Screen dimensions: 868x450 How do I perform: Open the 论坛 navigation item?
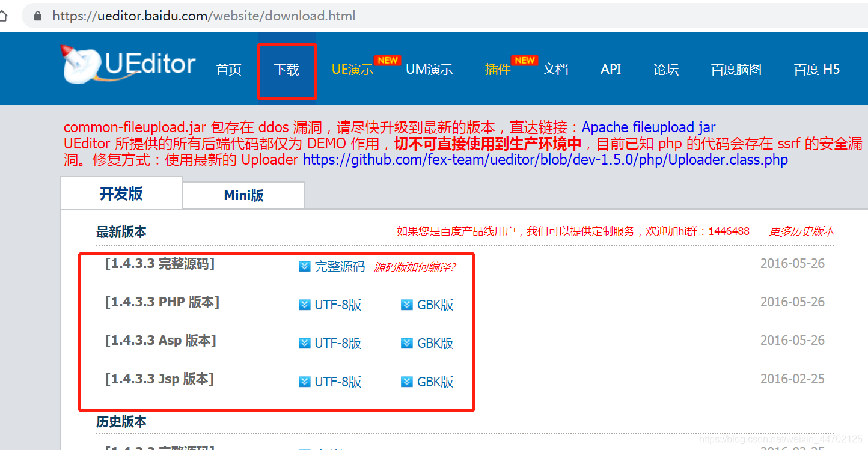(666, 70)
